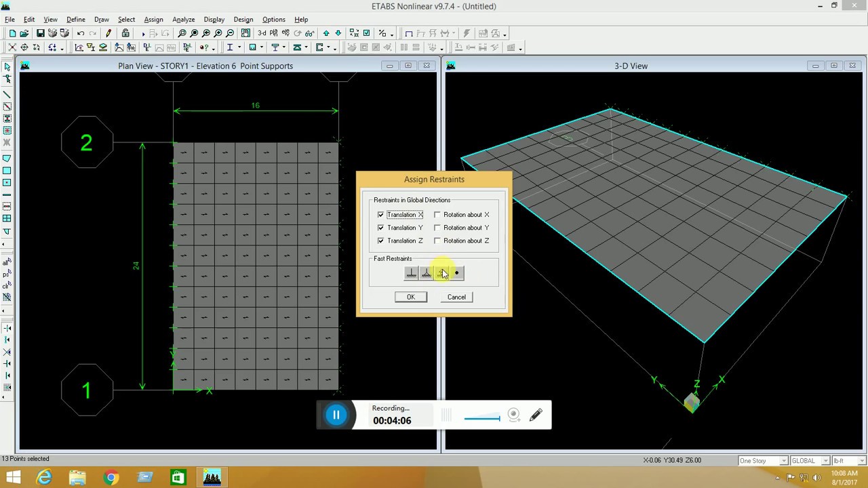Open the Define menu
The image size is (868, 488).
(x=76, y=20)
